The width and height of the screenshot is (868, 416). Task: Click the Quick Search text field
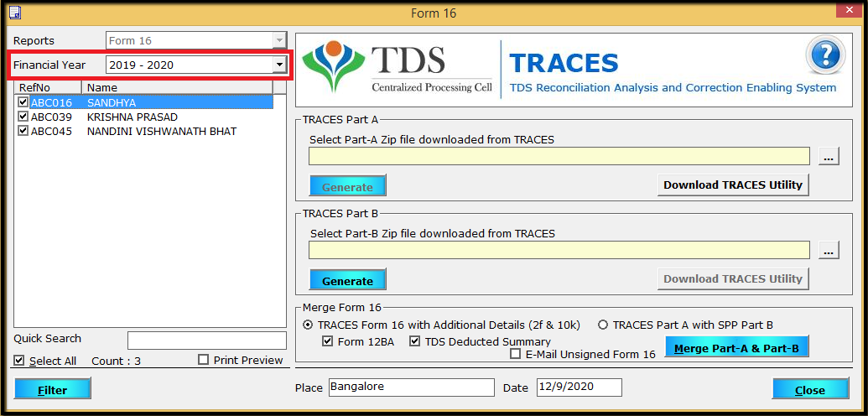click(x=206, y=340)
